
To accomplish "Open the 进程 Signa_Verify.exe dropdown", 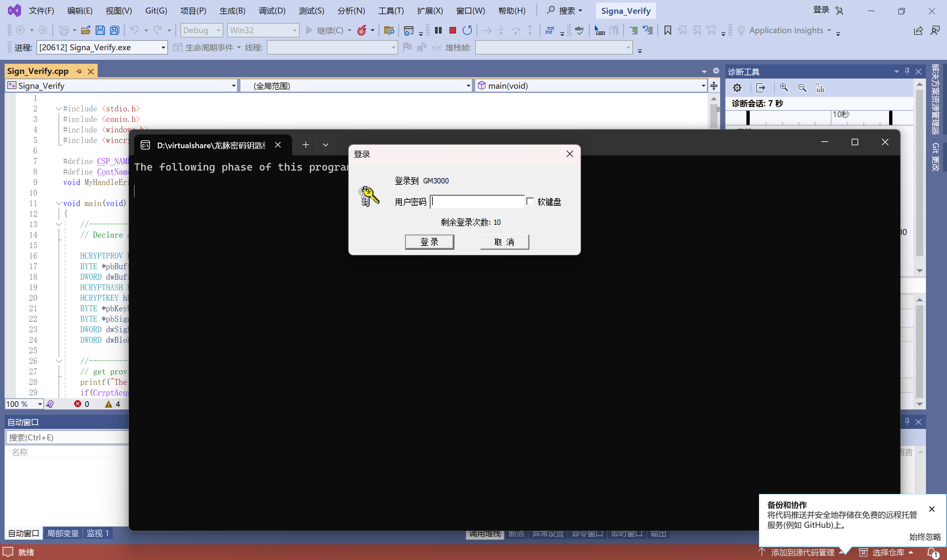I will pos(163,48).
